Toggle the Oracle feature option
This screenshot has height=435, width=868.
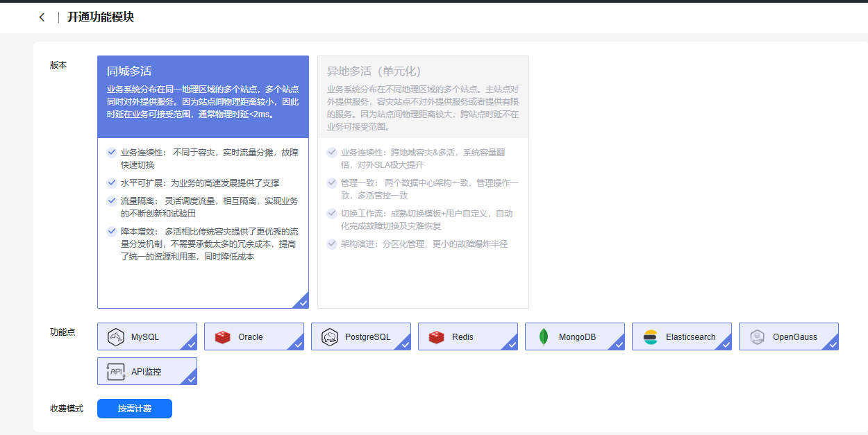[x=254, y=336]
